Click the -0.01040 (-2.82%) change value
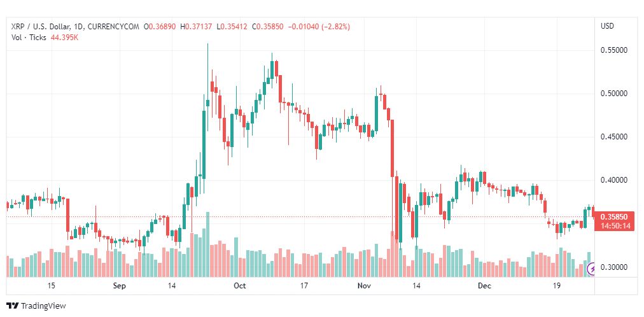This screenshot has width=644, height=317. coord(319,27)
